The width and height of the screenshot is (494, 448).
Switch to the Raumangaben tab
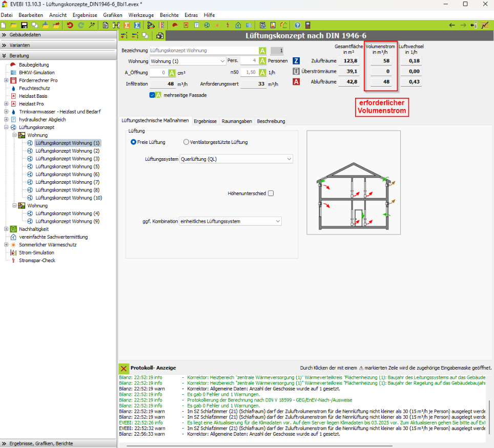tap(237, 121)
